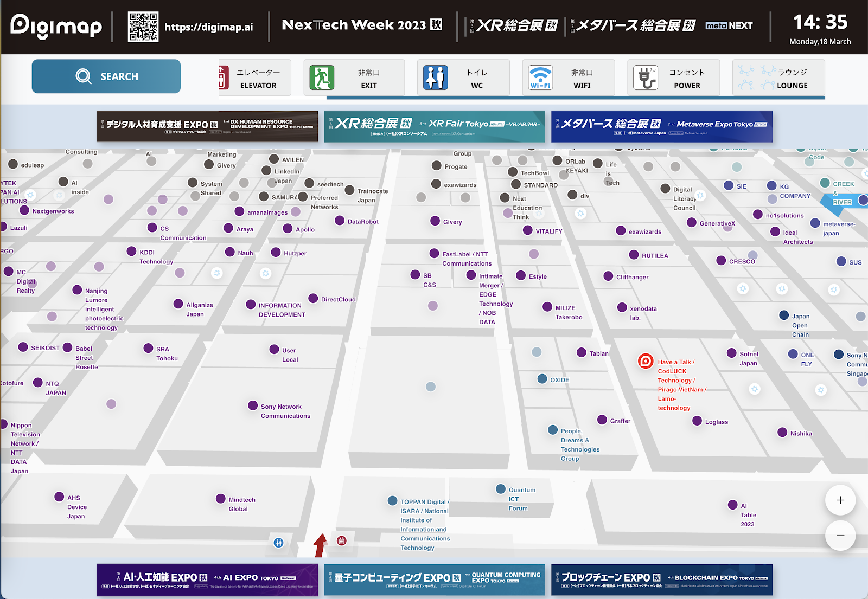
Task: Select the POWER outlet icon
Action: 673,78
